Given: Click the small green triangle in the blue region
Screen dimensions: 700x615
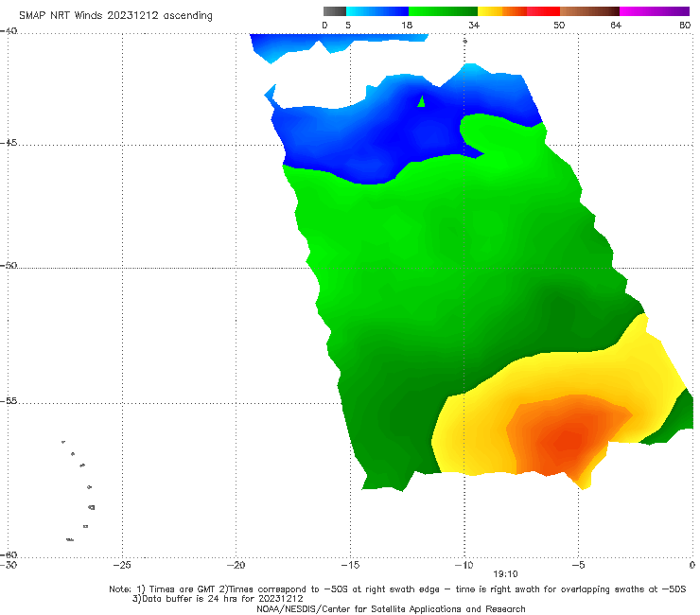Looking at the screenshot, I should pos(421,101).
